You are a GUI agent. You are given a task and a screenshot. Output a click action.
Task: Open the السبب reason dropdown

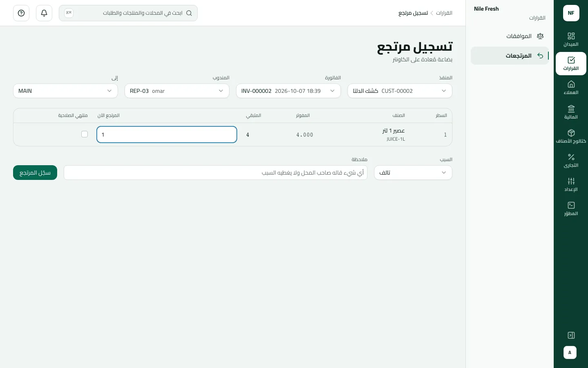point(413,173)
